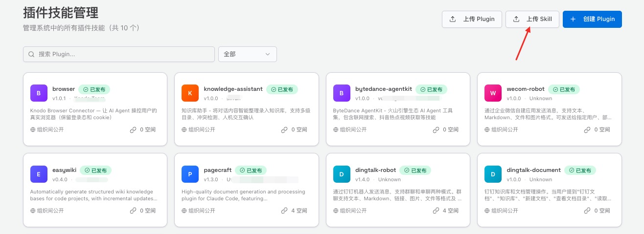Click the globe icon on easywiki card
Image resolution: width=644 pixels, height=234 pixels.
33,211
